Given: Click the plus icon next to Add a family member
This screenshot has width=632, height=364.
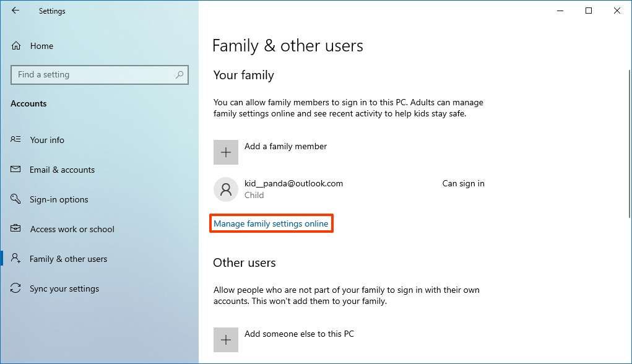Looking at the screenshot, I should (225, 152).
